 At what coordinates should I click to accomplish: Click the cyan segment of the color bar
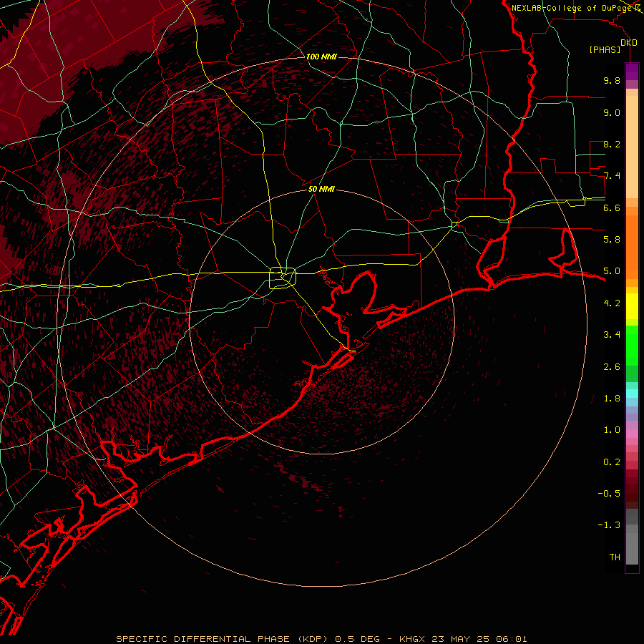tap(632, 394)
